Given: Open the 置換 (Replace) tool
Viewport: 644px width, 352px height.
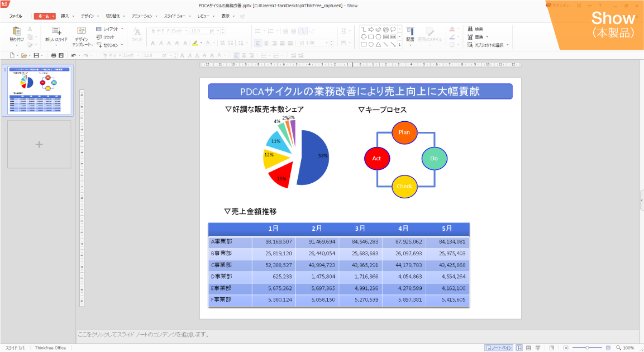Looking at the screenshot, I should [472, 37].
